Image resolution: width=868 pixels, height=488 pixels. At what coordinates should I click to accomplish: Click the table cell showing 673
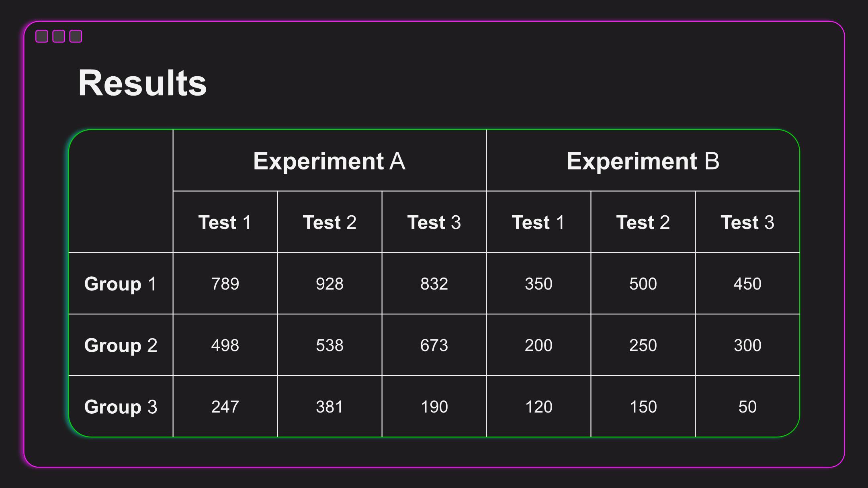click(434, 345)
